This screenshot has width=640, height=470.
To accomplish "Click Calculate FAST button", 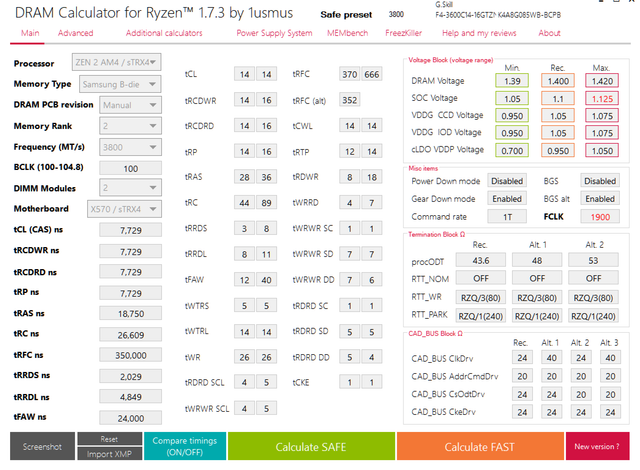I will 480,446.
